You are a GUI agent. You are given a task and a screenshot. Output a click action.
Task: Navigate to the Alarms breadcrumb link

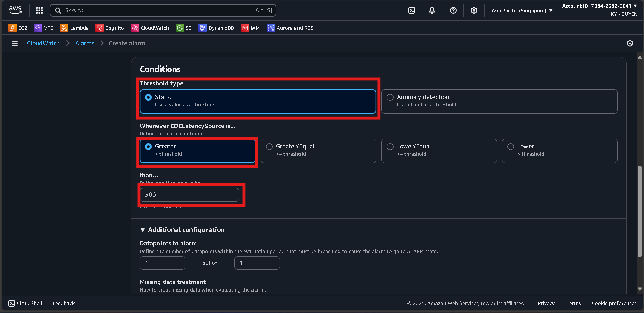[x=84, y=43]
